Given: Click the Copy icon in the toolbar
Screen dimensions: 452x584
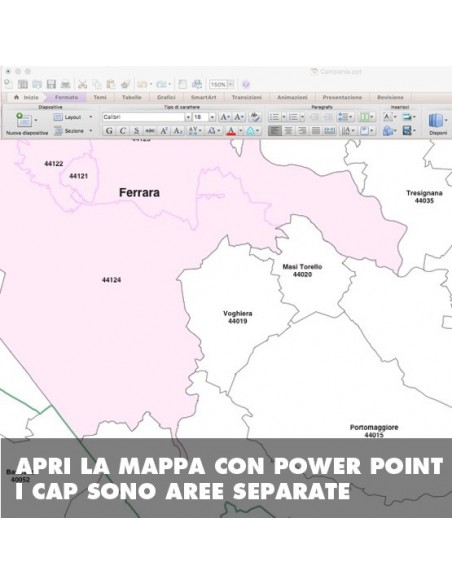Looking at the screenshot, I should (97, 84).
